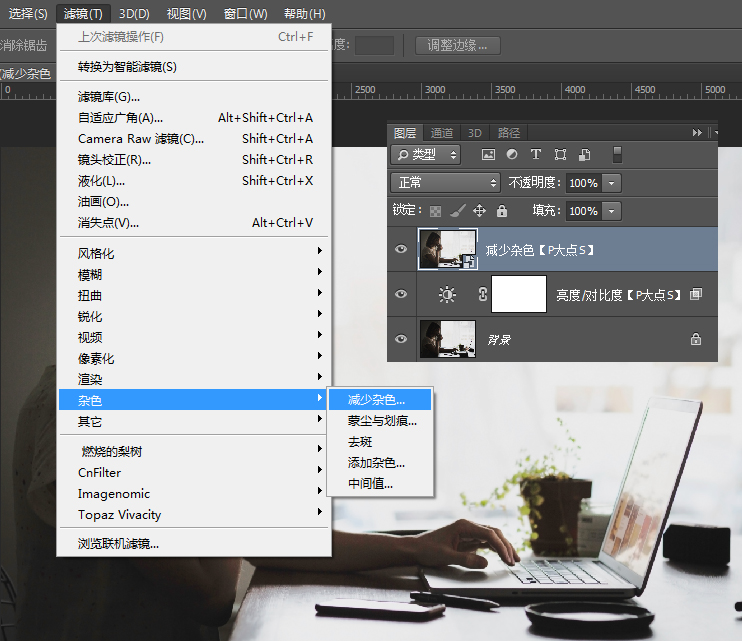The image size is (742, 641).
Task: Hide the 背景 layer eye
Action: click(401, 339)
